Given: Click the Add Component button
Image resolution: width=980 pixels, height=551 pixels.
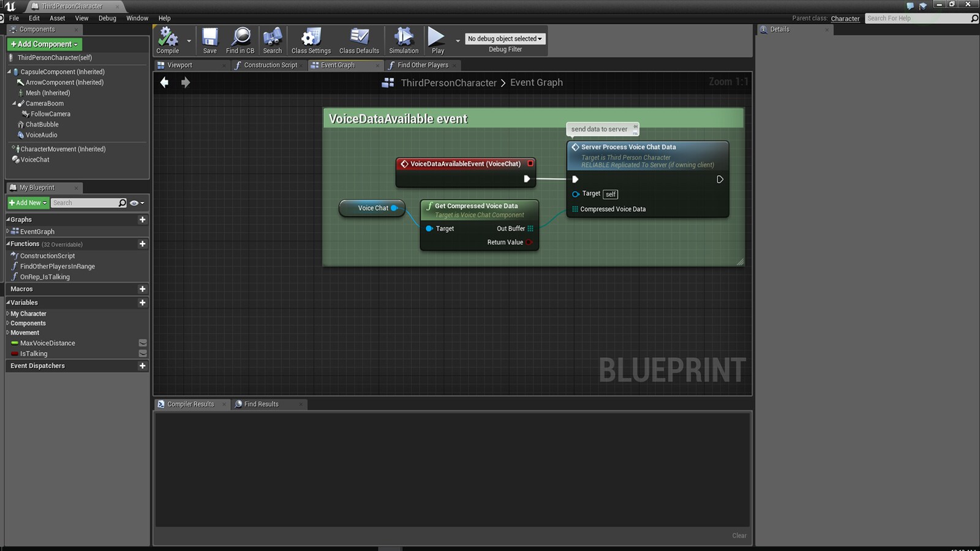Looking at the screenshot, I should click(x=43, y=44).
